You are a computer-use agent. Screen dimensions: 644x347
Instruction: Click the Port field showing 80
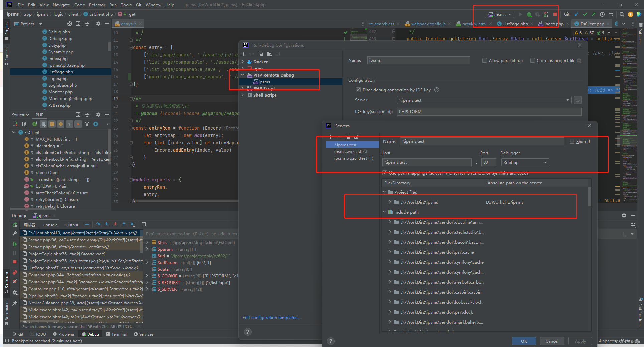(x=489, y=162)
